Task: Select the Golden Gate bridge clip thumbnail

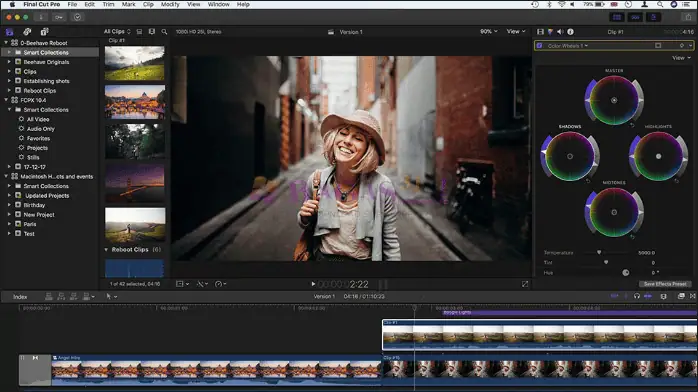Action: click(135, 183)
